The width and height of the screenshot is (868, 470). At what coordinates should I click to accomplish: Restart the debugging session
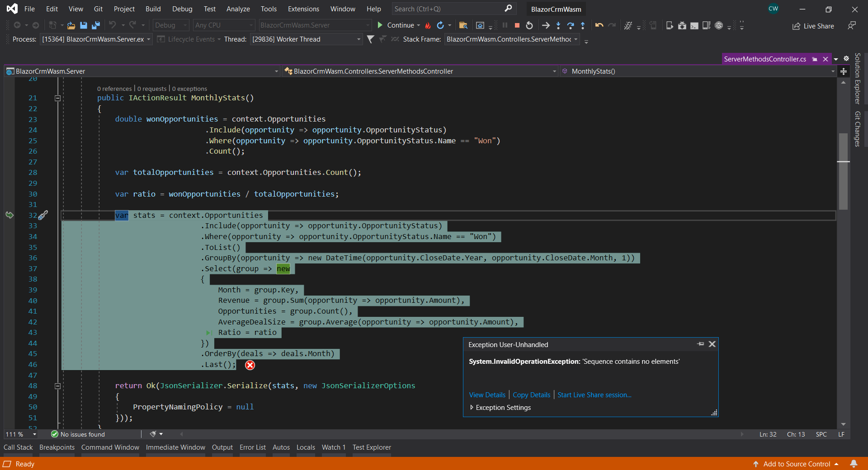[529, 25]
